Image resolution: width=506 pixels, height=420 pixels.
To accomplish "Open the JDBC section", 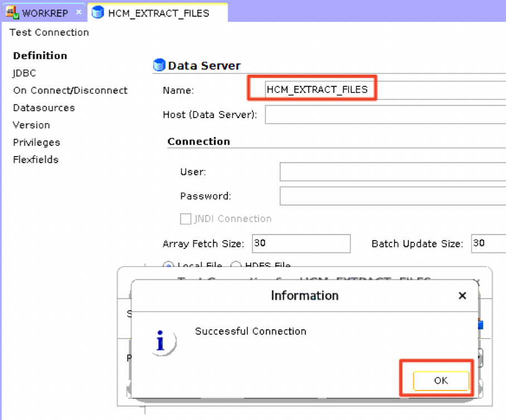I will [x=25, y=73].
